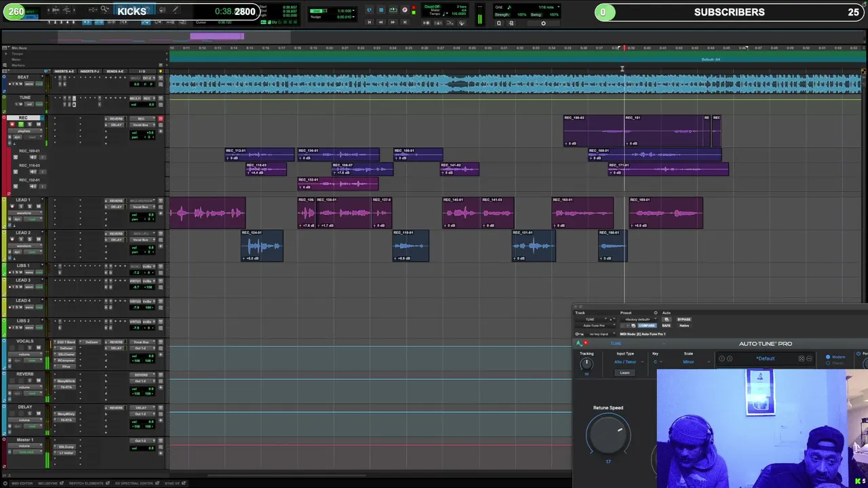Open the Auto-Tune Key dropdown showing C
This screenshot has width=868, height=488.
[x=658, y=362]
